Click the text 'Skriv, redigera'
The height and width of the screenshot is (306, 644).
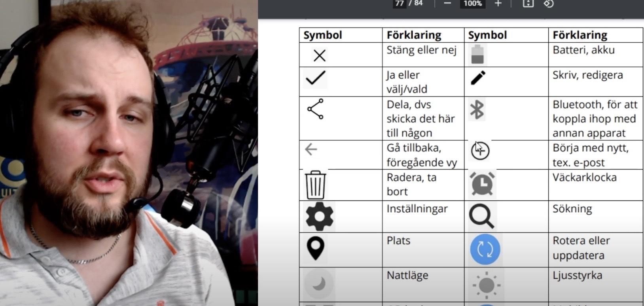click(x=587, y=75)
